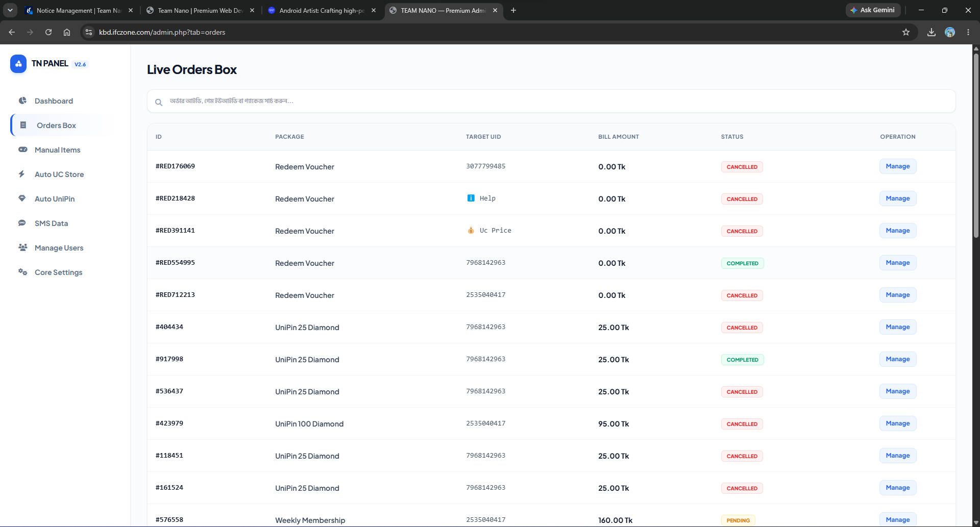Click the COMPLETED badge of #917998
Screen dimensions: 980x527
tap(742, 360)
